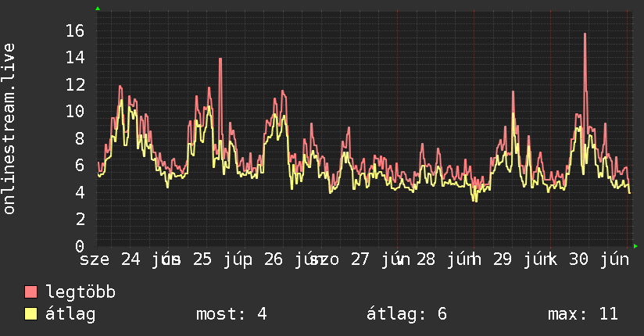Click the 'most: 4' current value
Viewport: 644px width, 336px height.
pyautogui.click(x=231, y=314)
